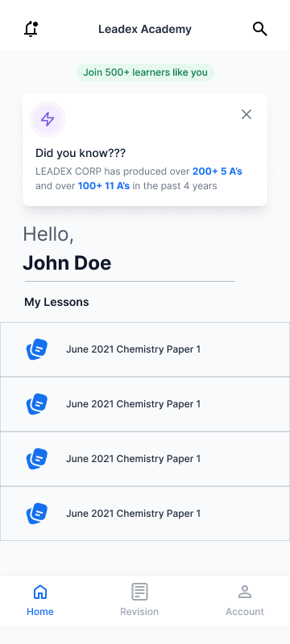Tap Join 500+ learners like you badge
290x644 pixels.
(x=145, y=72)
